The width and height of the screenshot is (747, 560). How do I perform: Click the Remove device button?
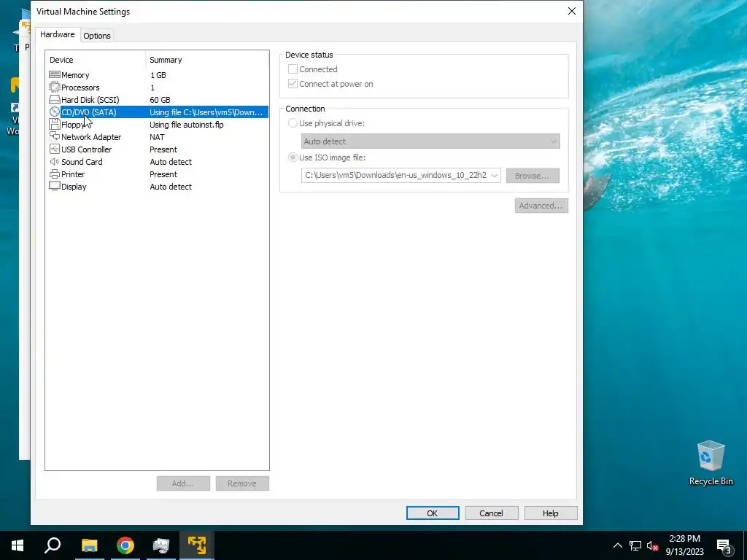(242, 483)
